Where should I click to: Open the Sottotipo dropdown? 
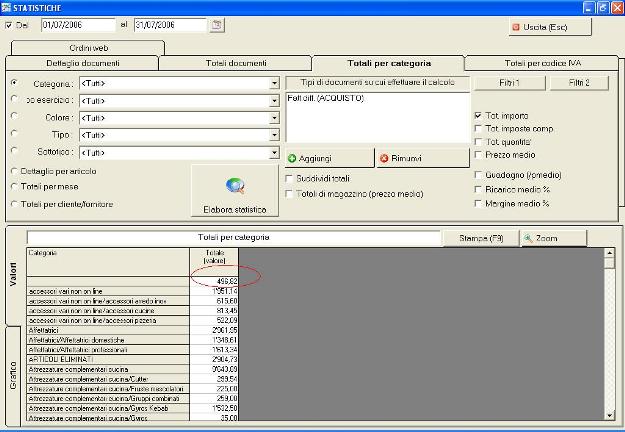coord(274,153)
